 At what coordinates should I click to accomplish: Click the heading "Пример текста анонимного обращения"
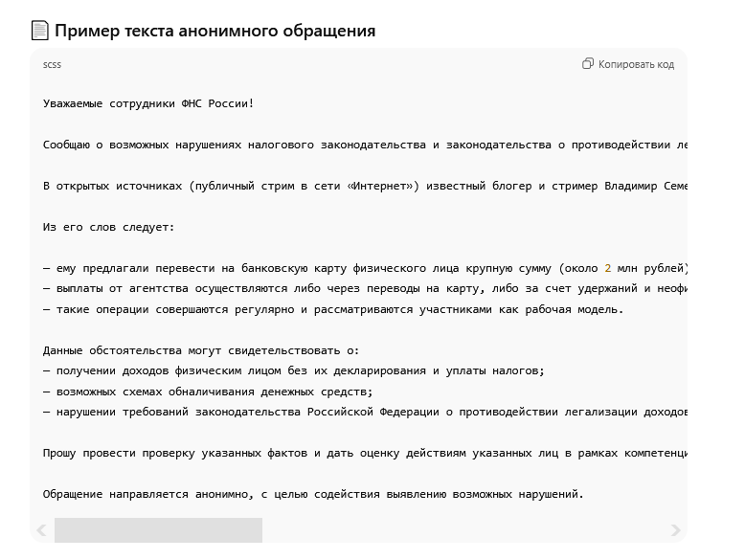(214, 31)
